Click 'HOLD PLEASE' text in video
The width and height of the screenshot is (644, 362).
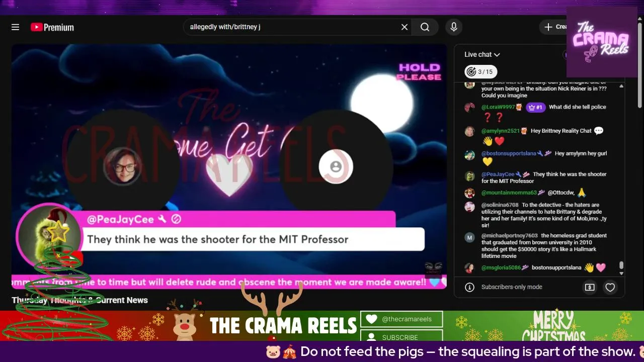click(x=419, y=72)
